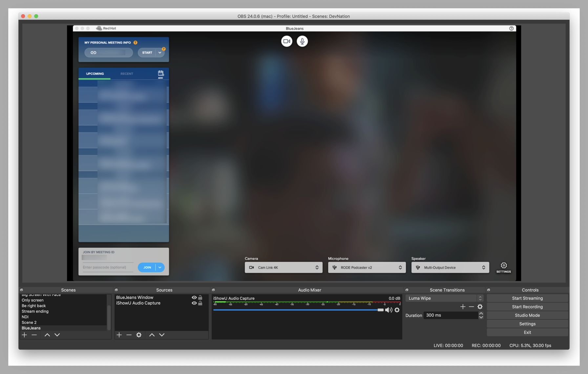The width and height of the screenshot is (588, 374).
Task: Open BlueJeans Settings gear icon
Action: (x=504, y=268)
